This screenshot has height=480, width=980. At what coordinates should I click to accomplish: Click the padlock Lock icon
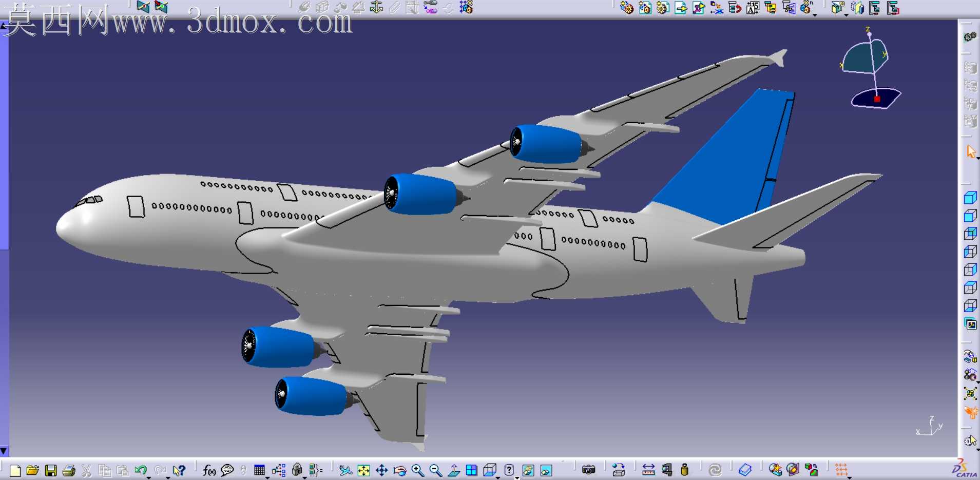click(297, 470)
